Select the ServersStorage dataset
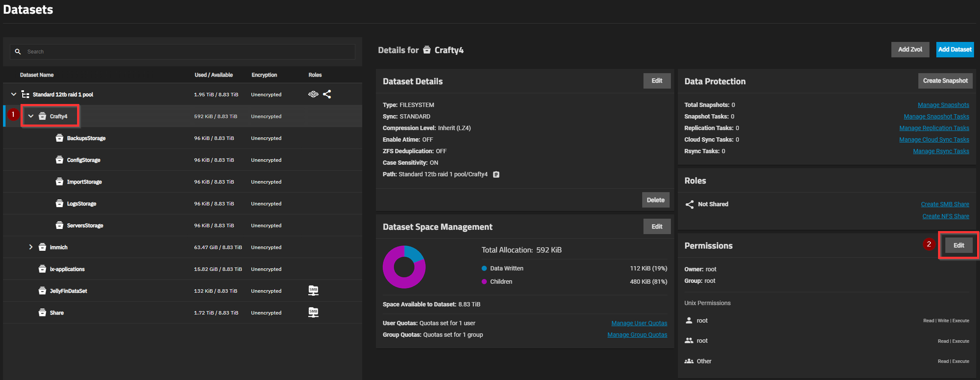This screenshot has width=980, height=380. click(85, 226)
